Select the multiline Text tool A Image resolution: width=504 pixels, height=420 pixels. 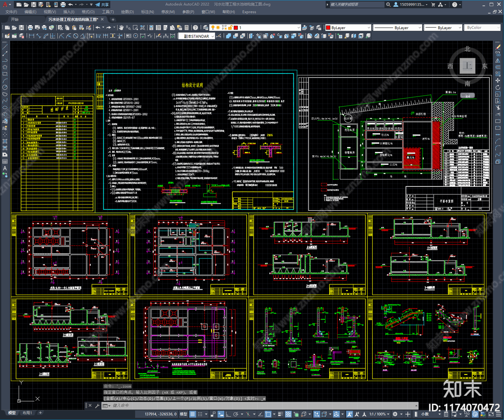tap(5, 168)
